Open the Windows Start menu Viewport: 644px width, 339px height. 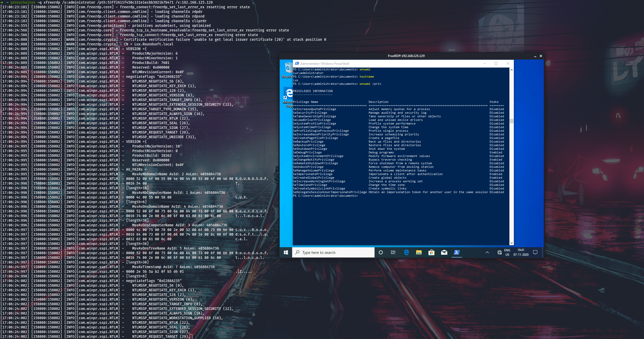[x=286, y=252]
